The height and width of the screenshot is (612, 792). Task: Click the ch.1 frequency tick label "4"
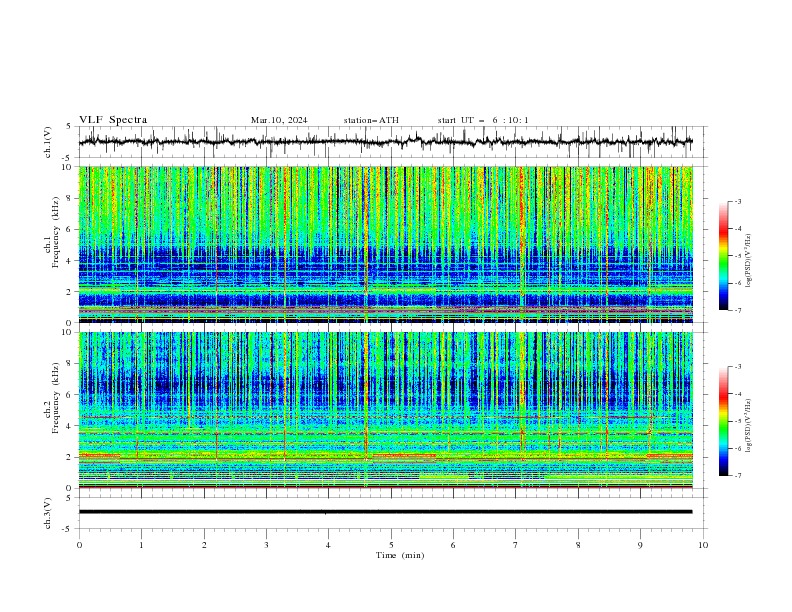click(x=70, y=261)
